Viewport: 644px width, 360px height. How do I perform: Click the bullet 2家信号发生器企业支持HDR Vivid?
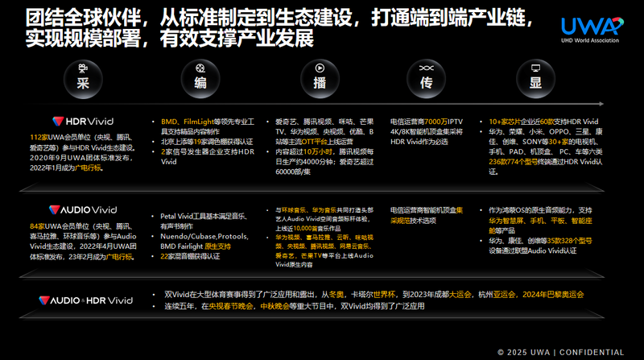tap(208, 156)
